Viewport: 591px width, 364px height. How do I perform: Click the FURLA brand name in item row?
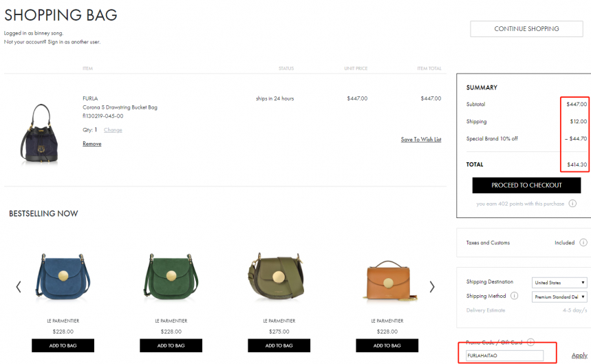click(90, 98)
